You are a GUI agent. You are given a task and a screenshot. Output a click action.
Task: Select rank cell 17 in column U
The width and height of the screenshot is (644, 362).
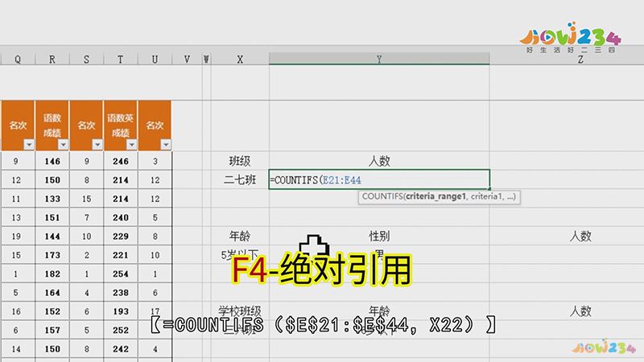point(155,311)
